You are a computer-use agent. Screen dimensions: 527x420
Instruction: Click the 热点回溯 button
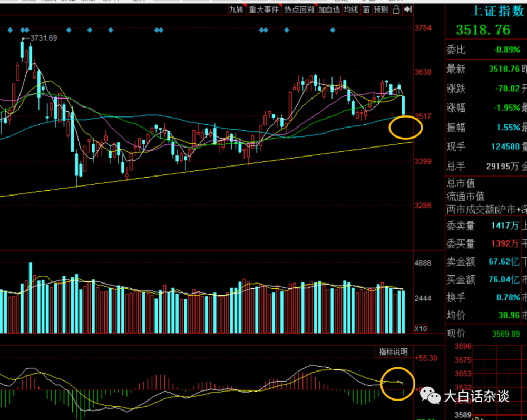pos(299,9)
